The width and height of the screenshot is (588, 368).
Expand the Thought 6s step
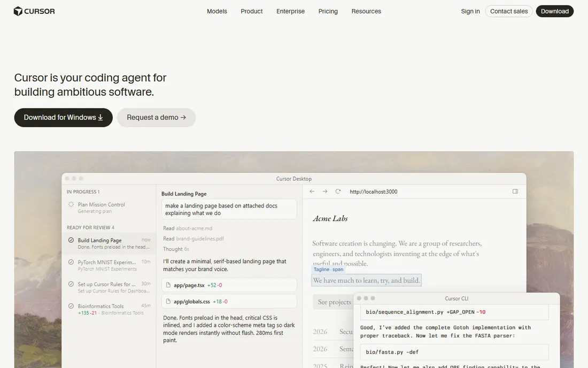(176, 249)
